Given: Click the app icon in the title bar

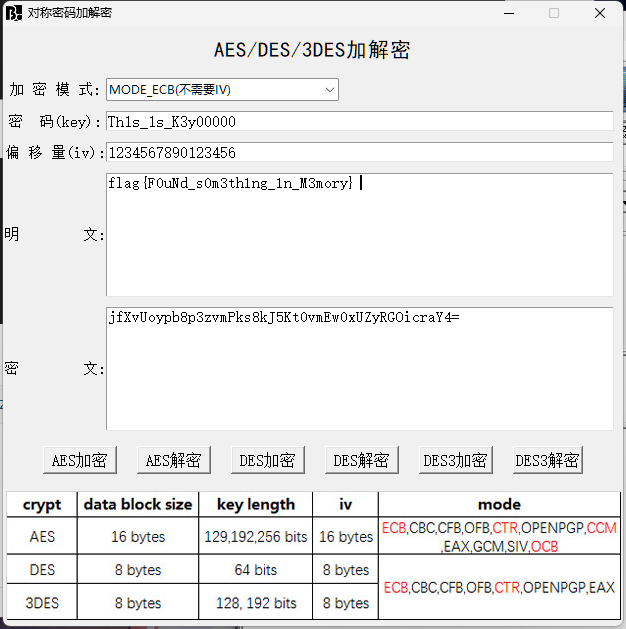Looking at the screenshot, I should coord(14,13).
